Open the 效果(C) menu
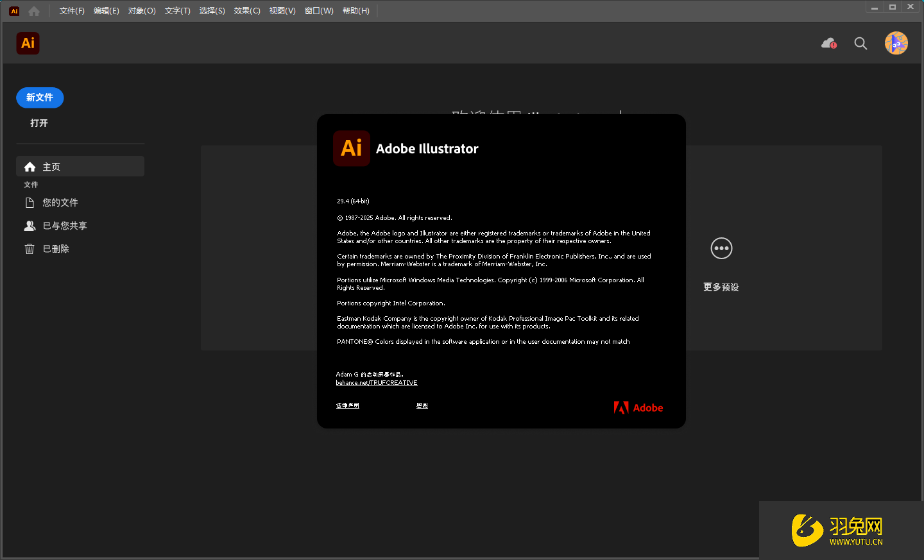 pyautogui.click(x=247, y=11)
